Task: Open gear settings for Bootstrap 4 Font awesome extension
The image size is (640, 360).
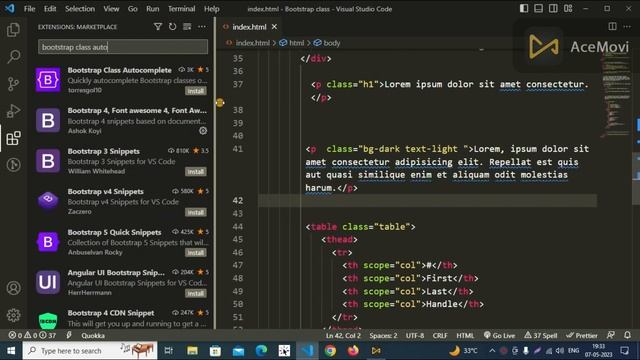Action: [x=203, y=131]
